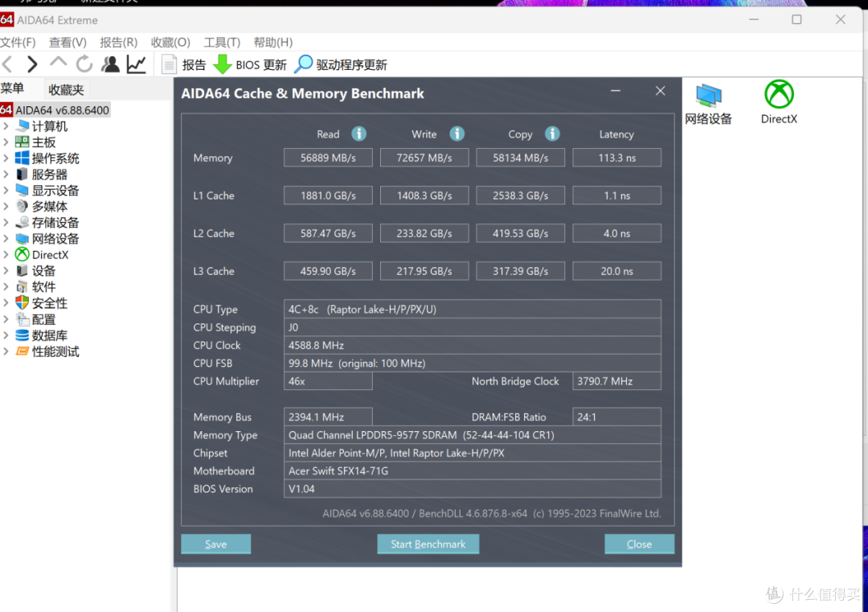Image resolution: width=868 pixels, height=612 pixels.
Task: Click the Start Benchmark button
Action: point(428,544)
